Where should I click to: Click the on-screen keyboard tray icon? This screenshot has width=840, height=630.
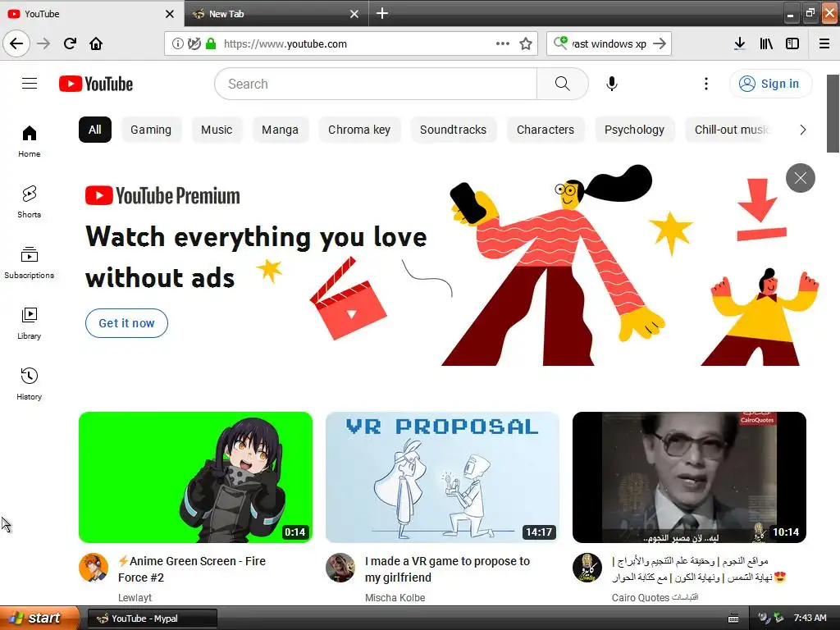[x=733, y=619]
